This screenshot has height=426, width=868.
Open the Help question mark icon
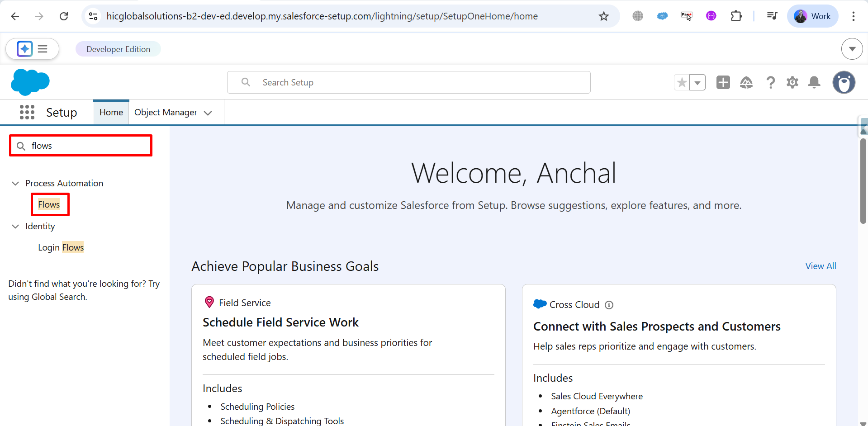pos(770,82)
